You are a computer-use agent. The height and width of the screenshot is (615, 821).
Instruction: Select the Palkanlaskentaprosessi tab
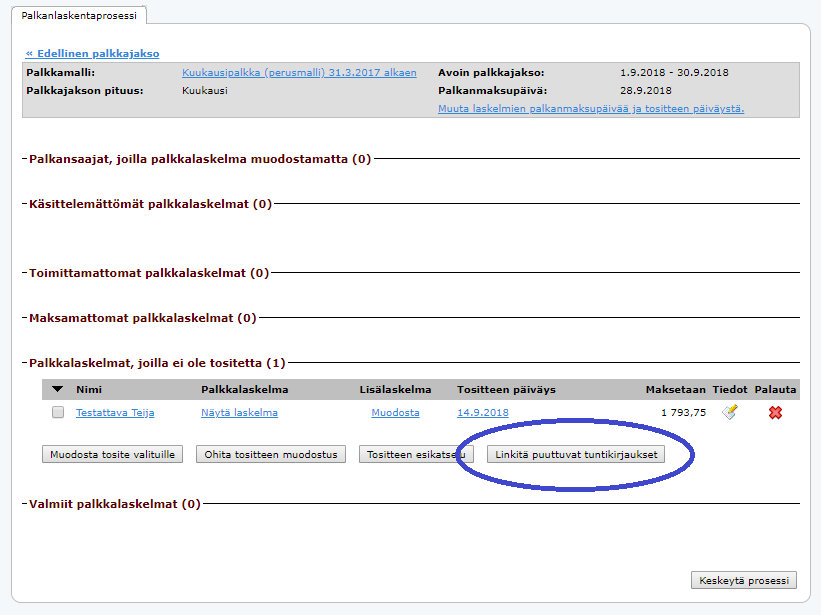(x=79, y=15)
